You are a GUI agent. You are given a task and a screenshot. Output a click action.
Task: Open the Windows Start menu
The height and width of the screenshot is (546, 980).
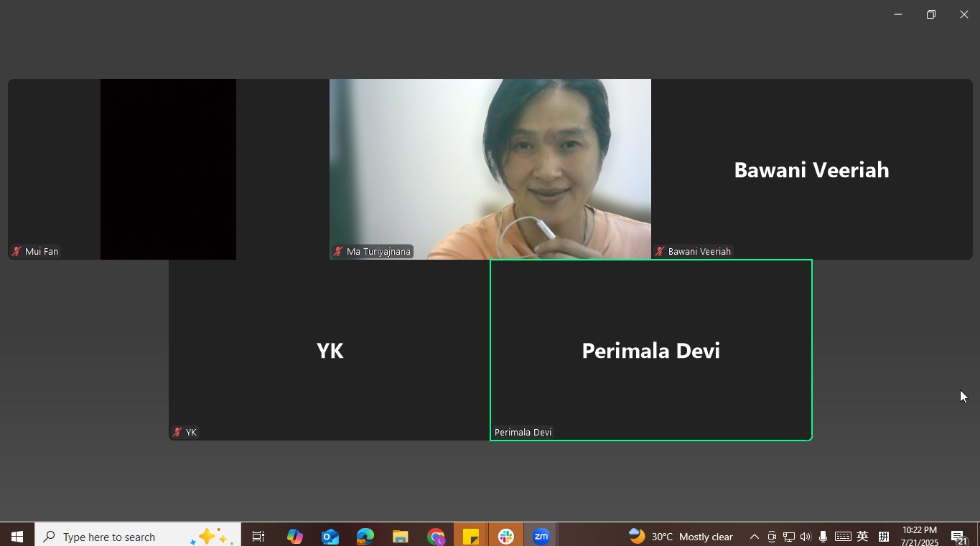pyautogui.click(x=17, y=536)
